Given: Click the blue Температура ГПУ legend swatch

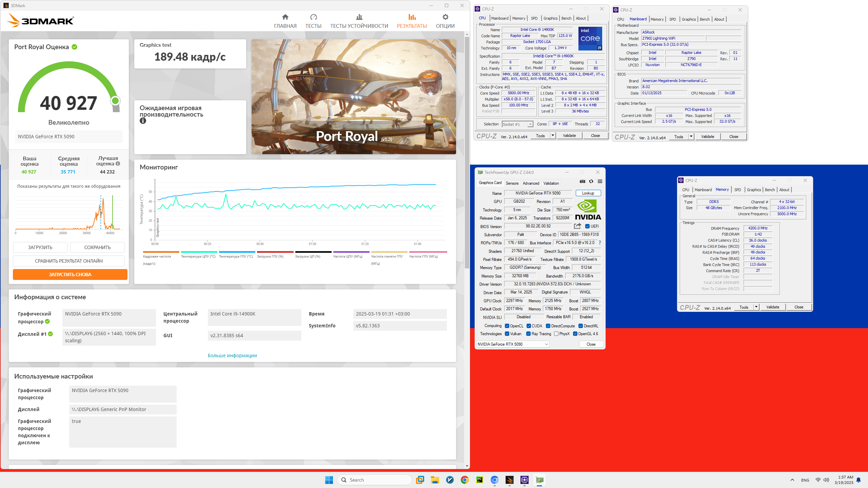Looking at the screenshot, I should click(x=237, y=252).
